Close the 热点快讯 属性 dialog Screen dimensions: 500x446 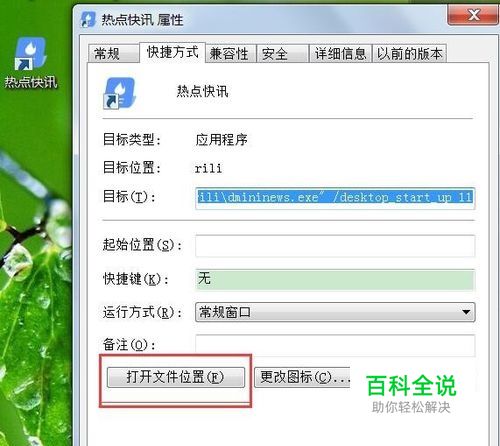click(473, 15)
